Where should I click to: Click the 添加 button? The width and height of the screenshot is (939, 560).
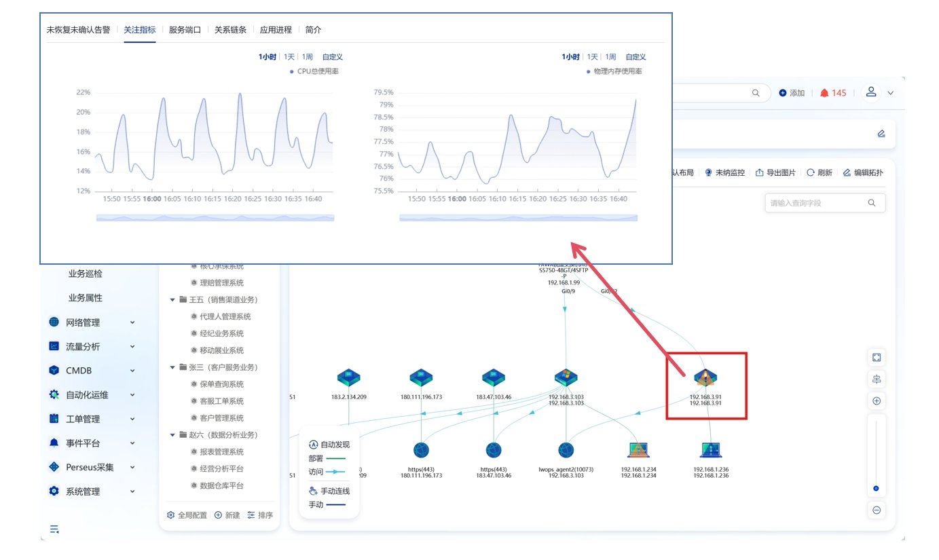pyautogui.click(x=792, y=93)
